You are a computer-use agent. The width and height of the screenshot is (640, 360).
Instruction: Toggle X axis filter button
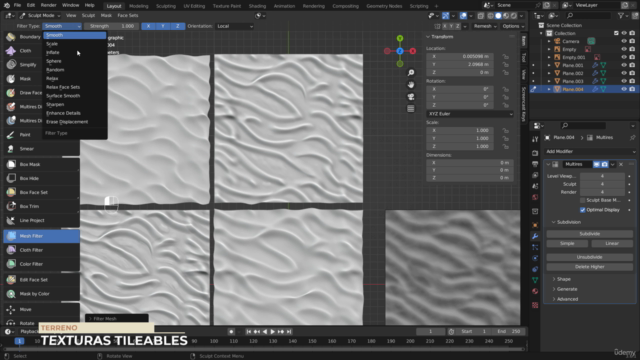[x=148, y=26]
